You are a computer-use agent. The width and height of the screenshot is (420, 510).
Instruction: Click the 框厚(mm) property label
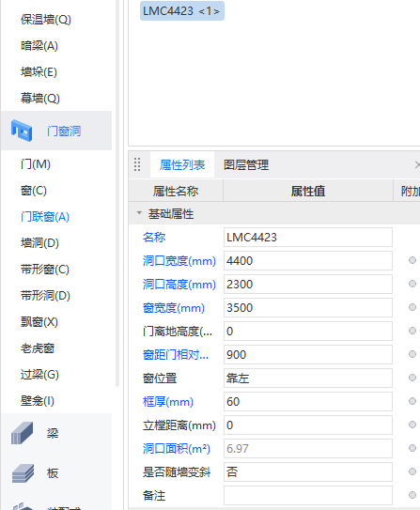point(168,402)
